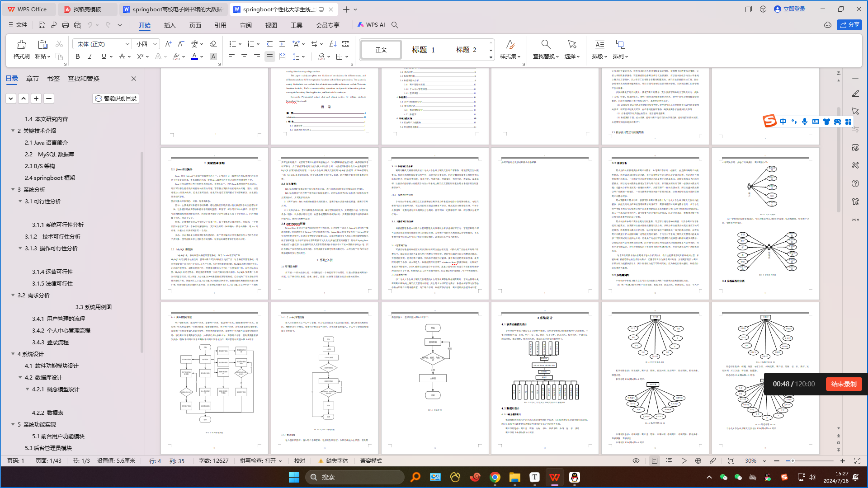Click the fullscreen icon in status bar
The width and height of the screenshot is (868, 488).
(857, 461)
